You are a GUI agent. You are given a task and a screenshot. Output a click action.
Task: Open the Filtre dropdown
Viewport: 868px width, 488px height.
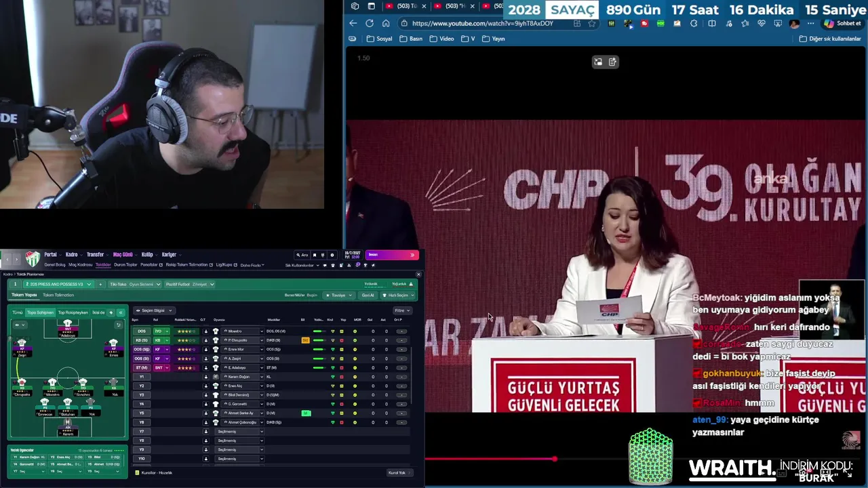[401, 310]
